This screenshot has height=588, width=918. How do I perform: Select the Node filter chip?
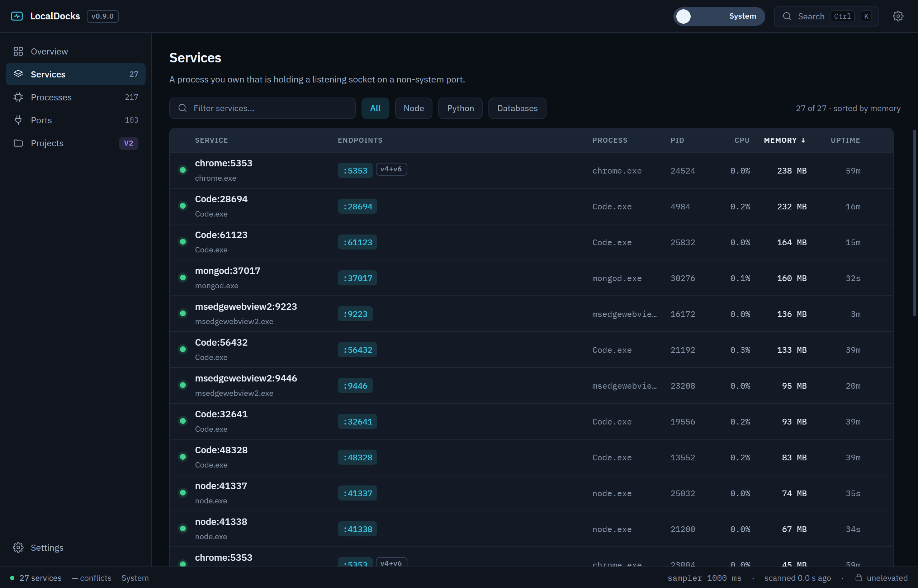coord(413,108)
